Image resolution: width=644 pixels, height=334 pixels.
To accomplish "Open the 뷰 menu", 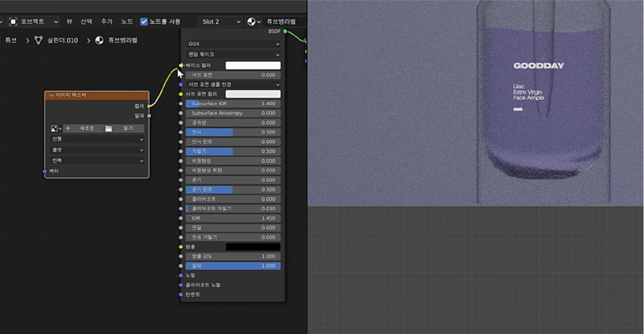I will (x=69, y=21).
